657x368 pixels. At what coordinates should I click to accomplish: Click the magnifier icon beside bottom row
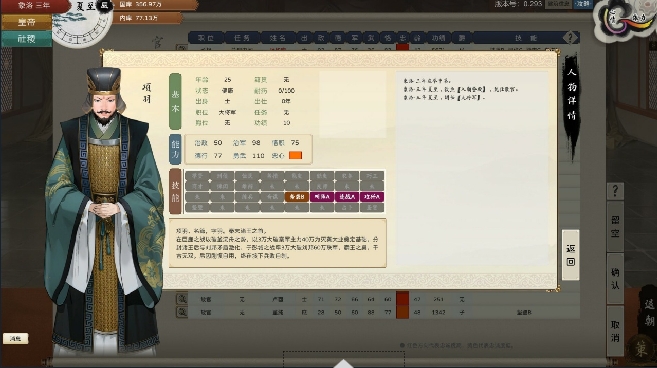182,312
